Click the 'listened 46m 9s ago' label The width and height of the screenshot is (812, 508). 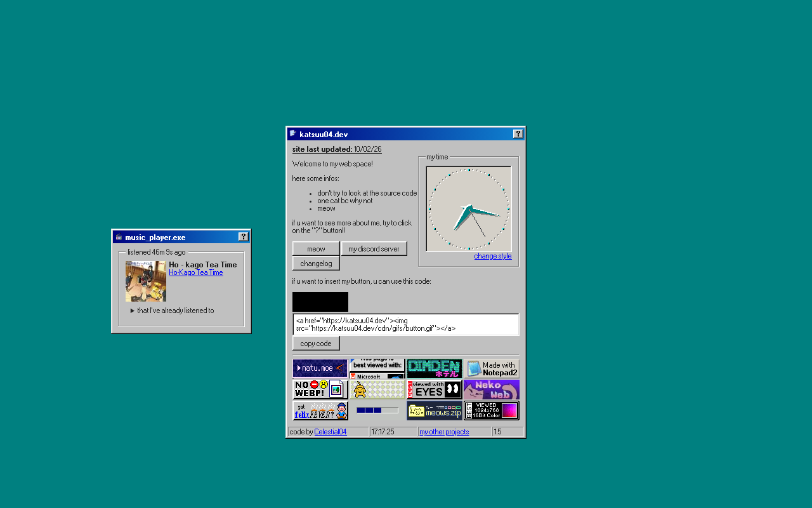(157, 252)
